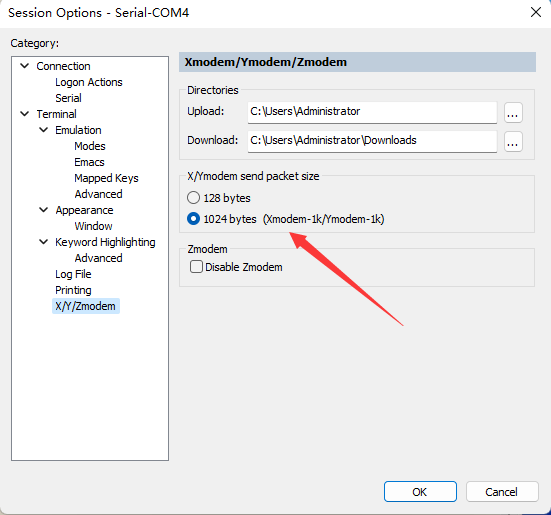Enable the Disable Zmodem checkbox

click(196, 267)
